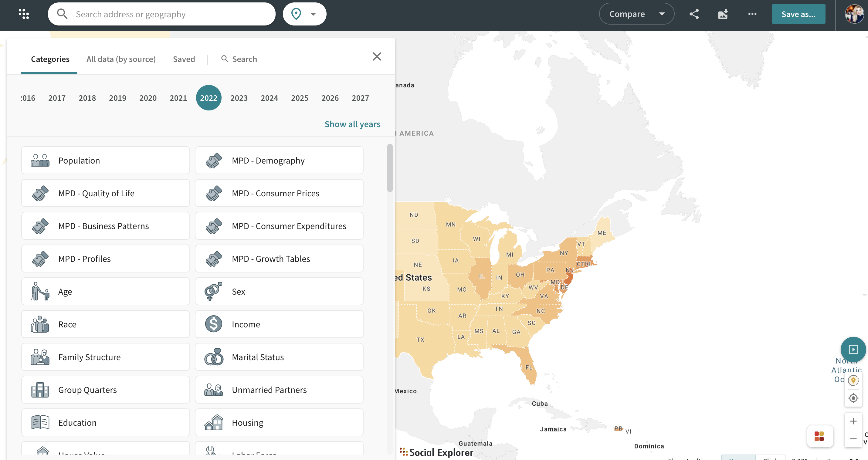Click the map annotation pin icon
The height and width of the screenshot is (460, 868).
tap(853, 381)
